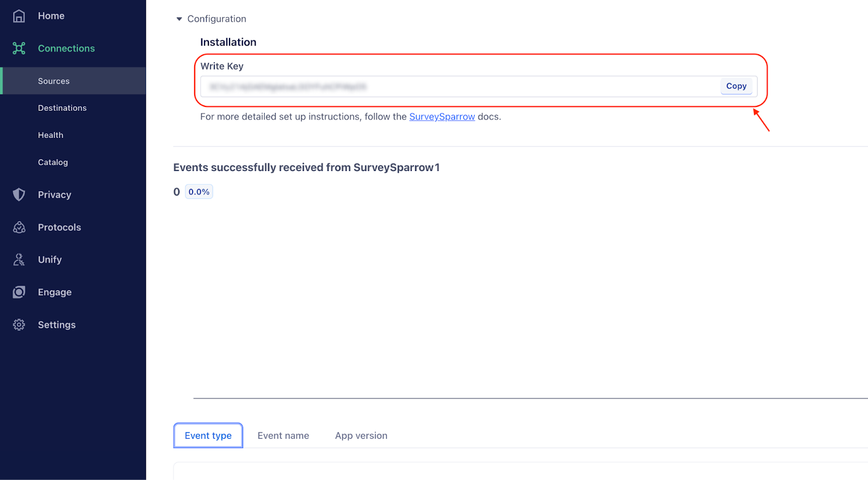Select the Event type tab
Image resolution: width=868 pixels, height=480 pixels.
pos(208,435)
